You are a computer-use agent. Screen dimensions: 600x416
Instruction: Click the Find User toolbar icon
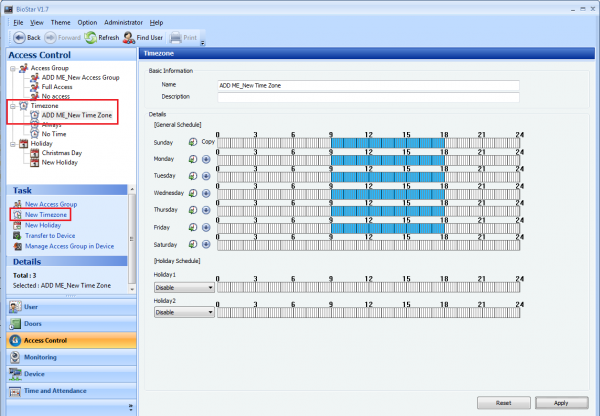[x=131, y=38]
